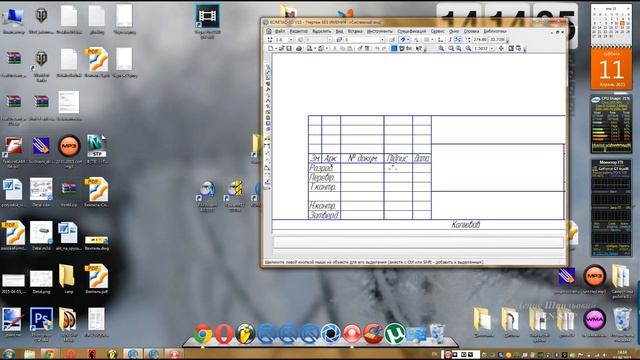Click the 'Копіював' label below the frame
The height and width of the screenshot is (360, 640).
(466, 224)
